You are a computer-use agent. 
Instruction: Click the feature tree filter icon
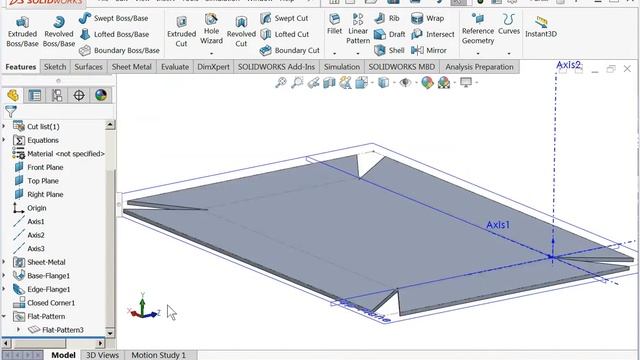(x=11, y=111)
